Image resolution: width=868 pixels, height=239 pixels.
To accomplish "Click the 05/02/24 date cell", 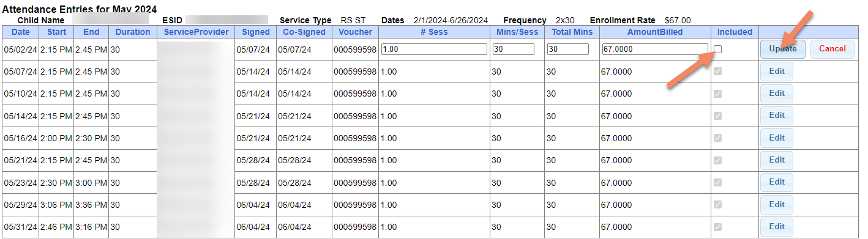I will [20, 50].
